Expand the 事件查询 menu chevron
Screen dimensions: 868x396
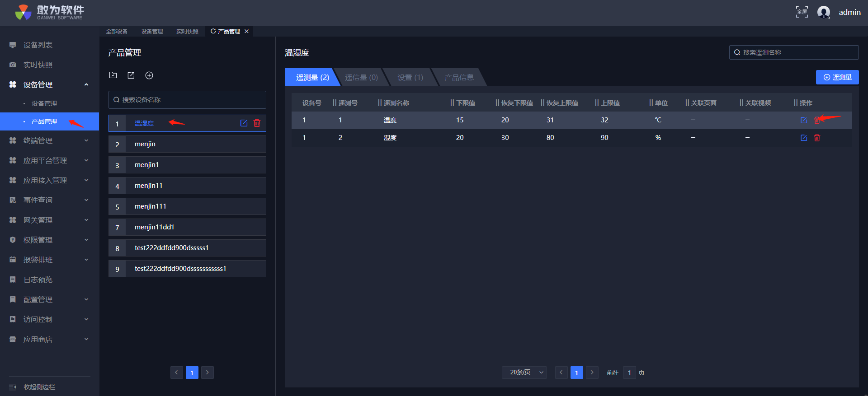[x=86, y=200]
